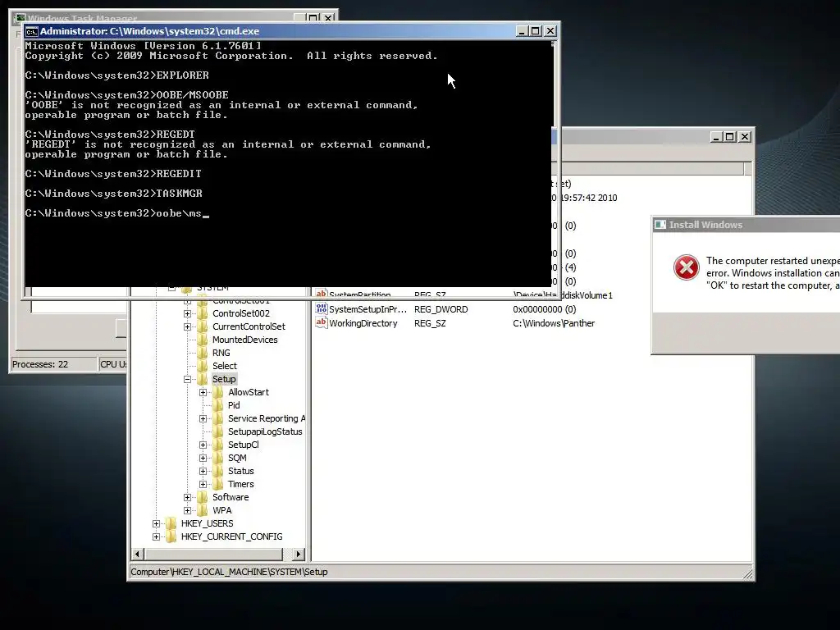Expand the SetupCl subkey
Viewport: 840px width, 630px height.
[203, 445]
